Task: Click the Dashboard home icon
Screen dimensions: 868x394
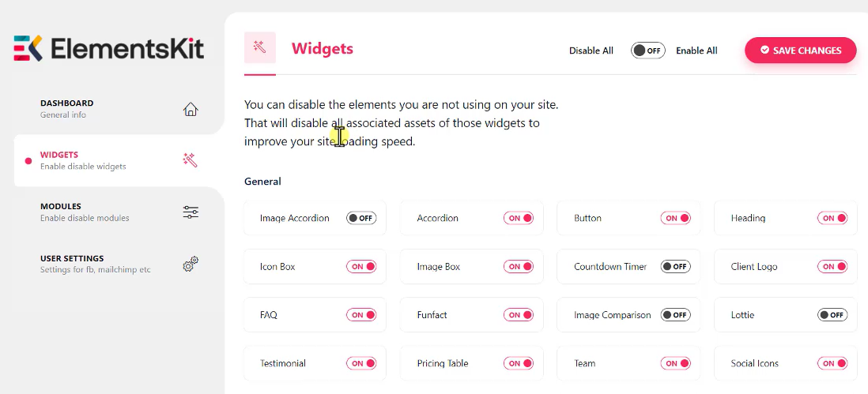Action: (191, 109)
